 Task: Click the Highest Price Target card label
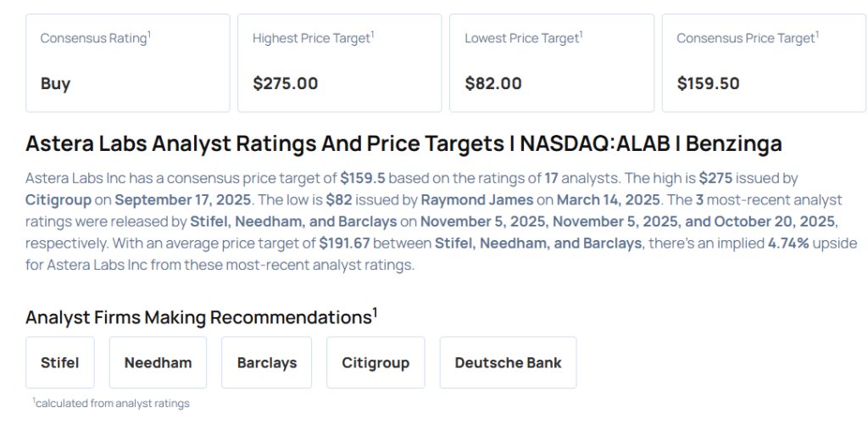tap(312, 38)
